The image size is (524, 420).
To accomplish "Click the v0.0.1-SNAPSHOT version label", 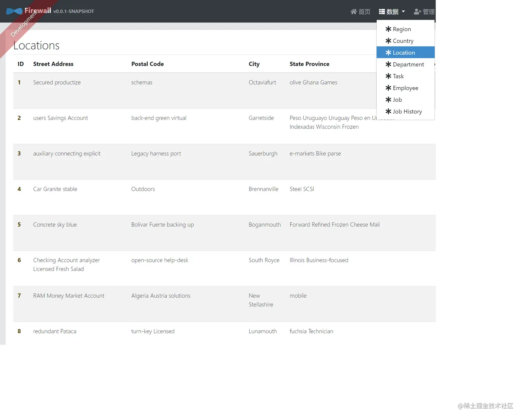I will 73,11.
